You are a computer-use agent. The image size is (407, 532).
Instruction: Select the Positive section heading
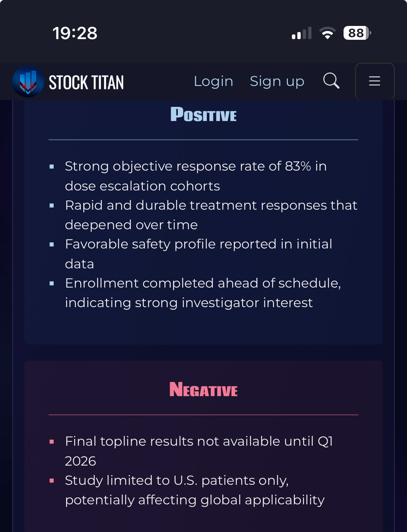(x=203, y=114)
